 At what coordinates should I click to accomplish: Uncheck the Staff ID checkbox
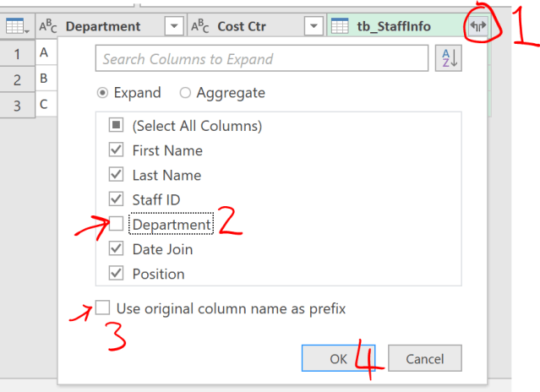[116, 199]
